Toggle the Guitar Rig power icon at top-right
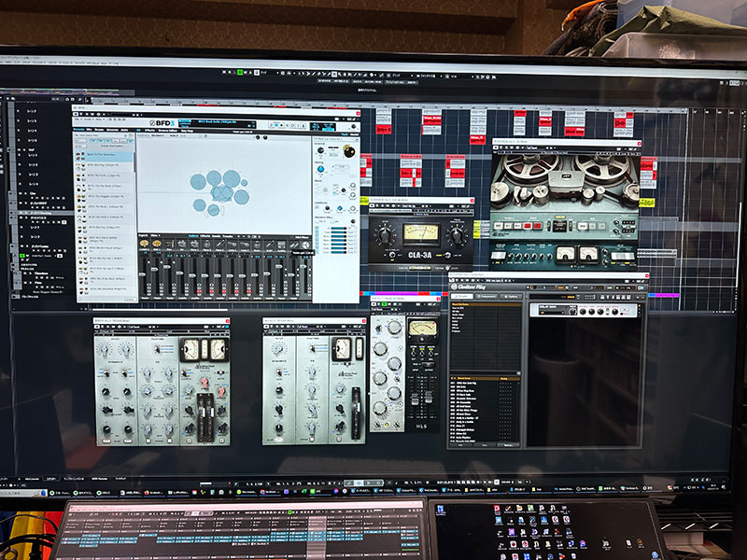 point(641,288)
